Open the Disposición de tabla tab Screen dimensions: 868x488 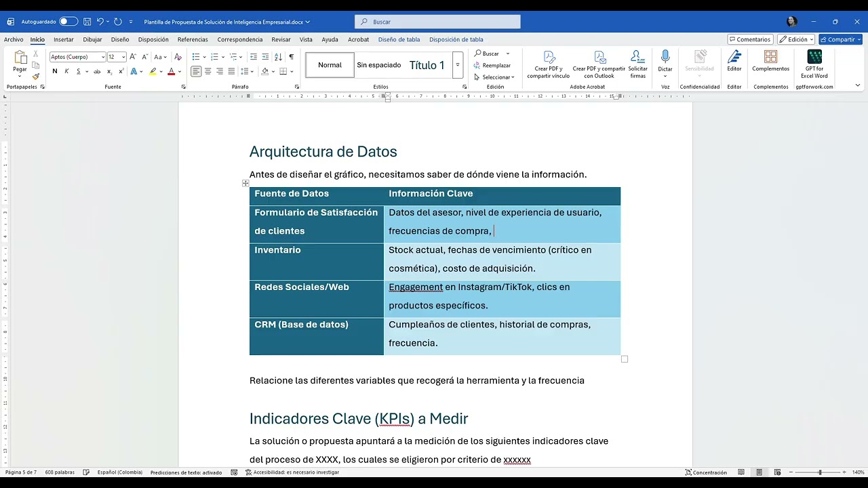[456, 39]
